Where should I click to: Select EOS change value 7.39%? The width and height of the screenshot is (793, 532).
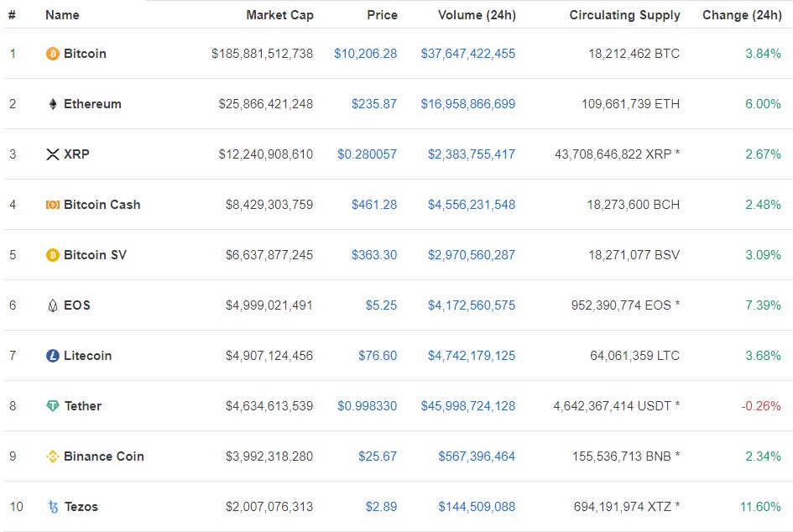click(x=763, y=305)
